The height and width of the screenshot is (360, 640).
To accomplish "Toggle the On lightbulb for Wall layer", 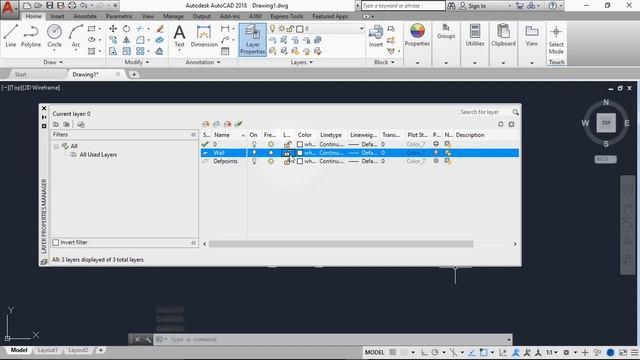I will pos(254,153).
